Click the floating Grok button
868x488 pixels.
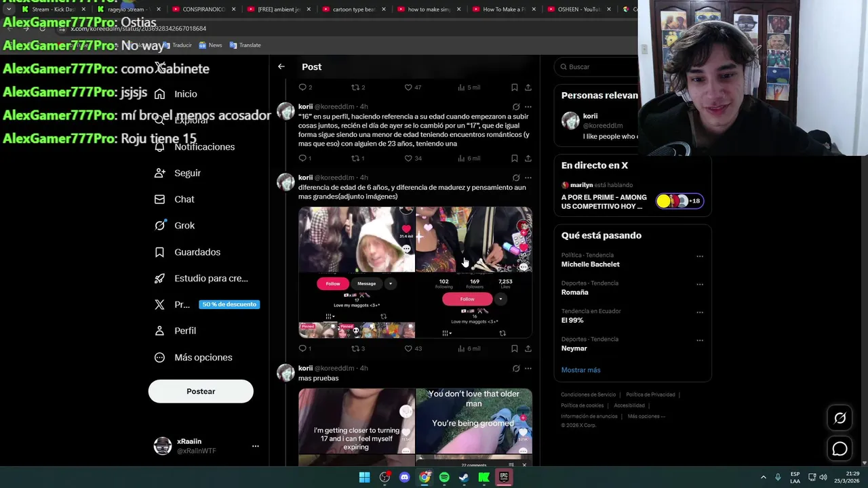pos(840,418)
